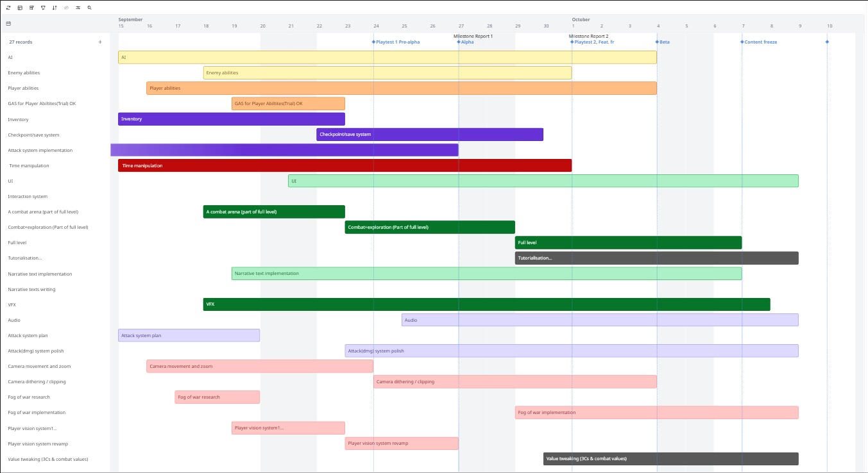
Task: Select the AI task bar in the Gantt chart
Action: pyautogui.click(x=385, y=57)
